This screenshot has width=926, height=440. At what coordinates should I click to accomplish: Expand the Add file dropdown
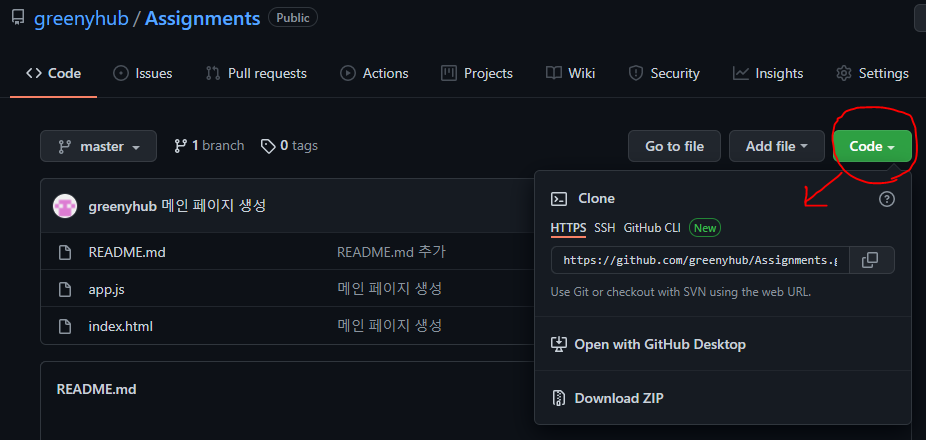click(777, 146)
